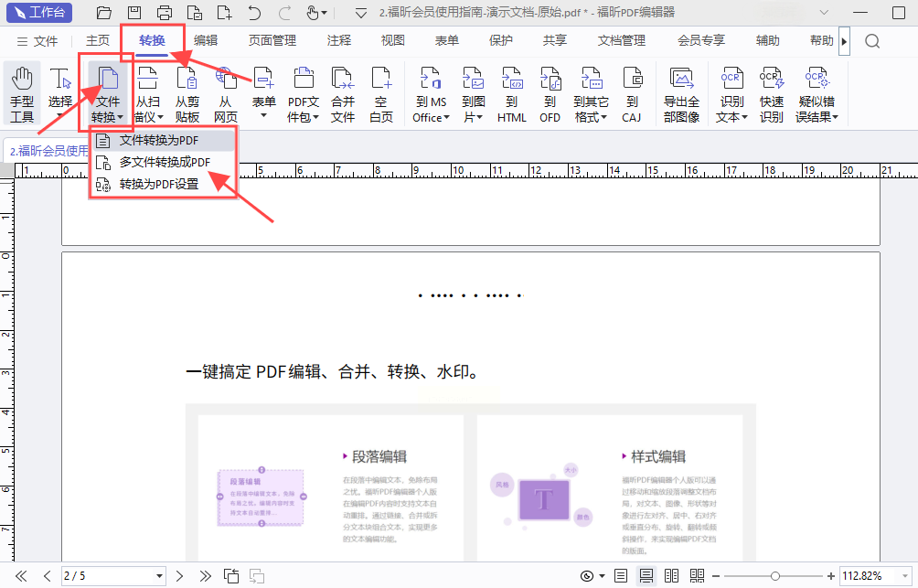The image size is (918, 588).
Task: Switch to the 编辑 ribbon tab
Action: coord(206,40)
